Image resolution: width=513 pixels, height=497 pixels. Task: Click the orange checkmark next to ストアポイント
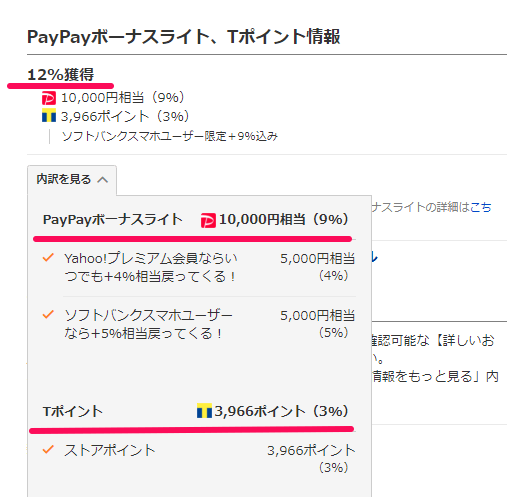pyautogui.click(x=48, y=450)
